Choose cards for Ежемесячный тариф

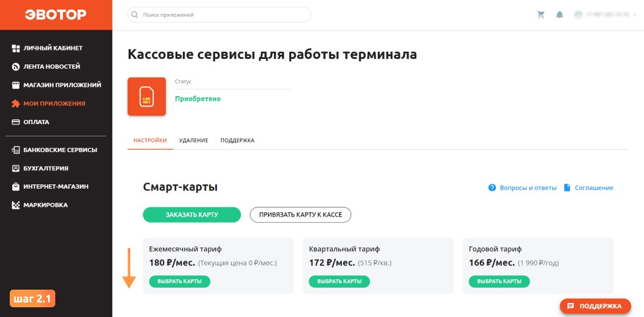click(x=179, y=282)
